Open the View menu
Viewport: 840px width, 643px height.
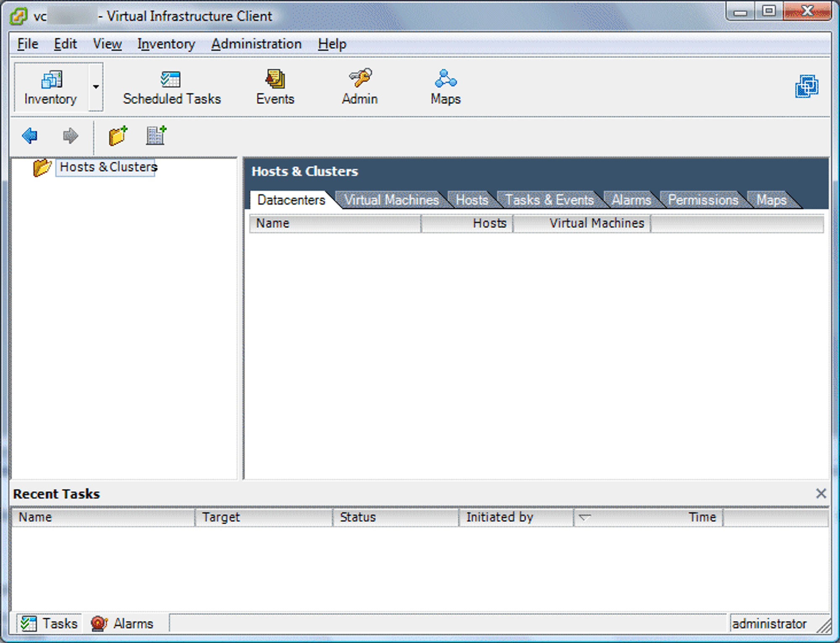[108, 44]
